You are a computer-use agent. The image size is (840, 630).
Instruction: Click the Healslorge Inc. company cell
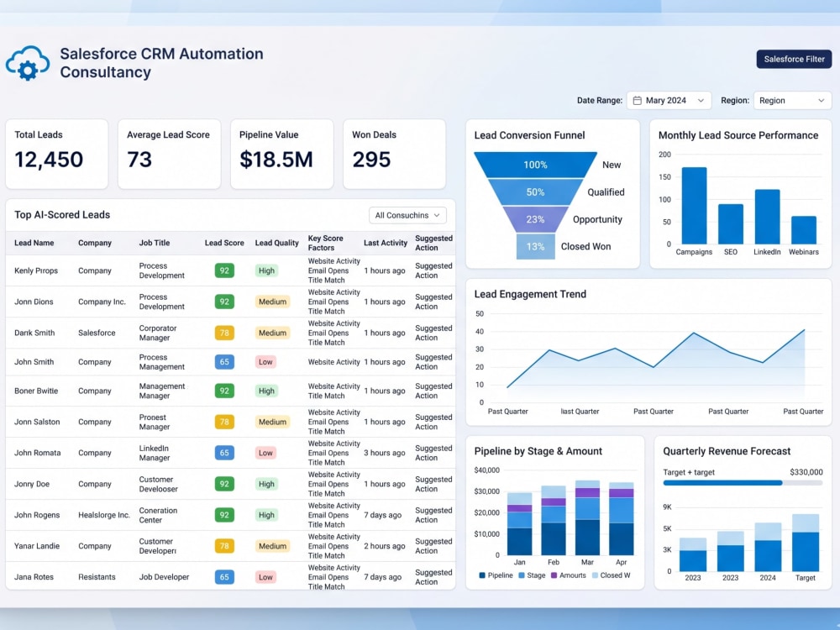click(104, 515)
